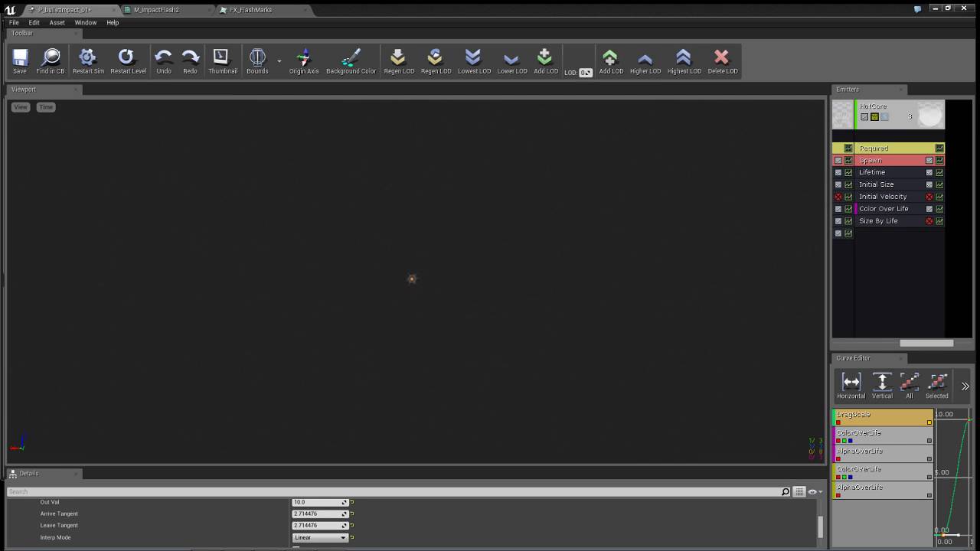The image size is (980, 551).
Task: Fit curve editor Vertical
Action: pyautogui.click(x=882, y=386)
